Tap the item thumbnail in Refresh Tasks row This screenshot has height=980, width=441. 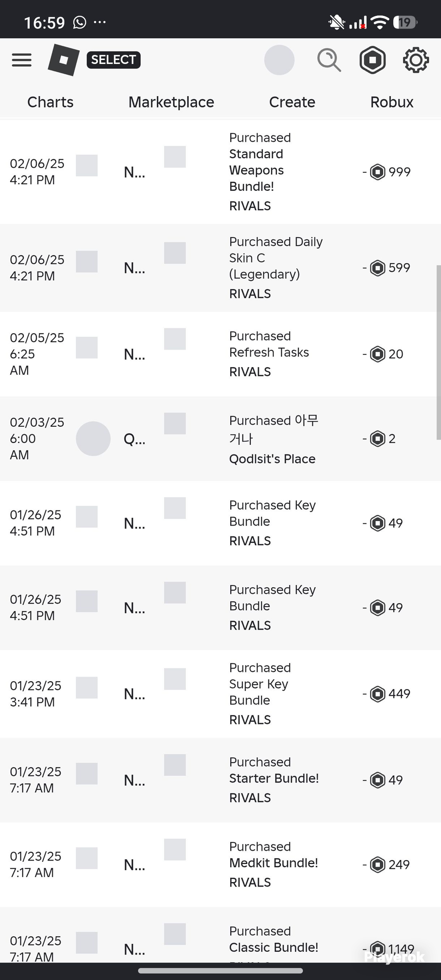click(175, 339)
